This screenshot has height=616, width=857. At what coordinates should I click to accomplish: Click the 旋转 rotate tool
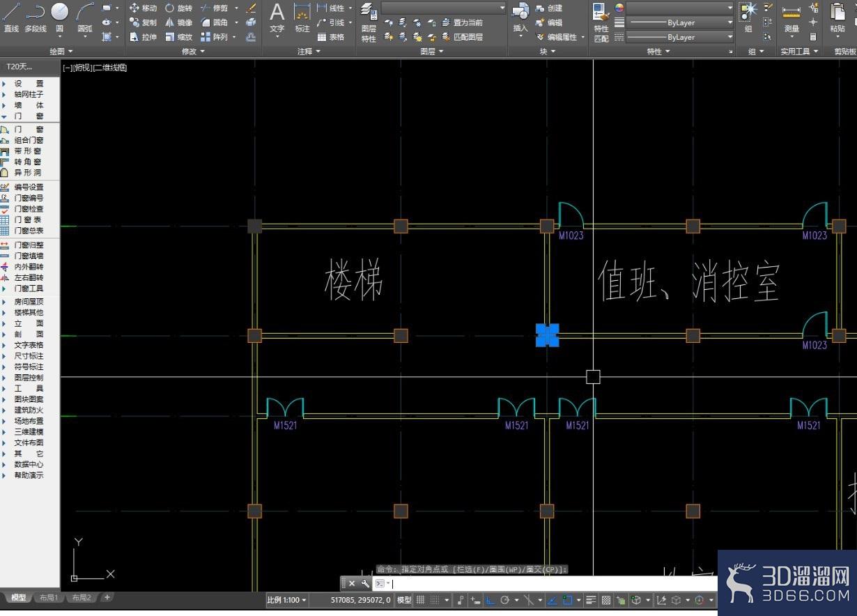click(x=178, y=8)
